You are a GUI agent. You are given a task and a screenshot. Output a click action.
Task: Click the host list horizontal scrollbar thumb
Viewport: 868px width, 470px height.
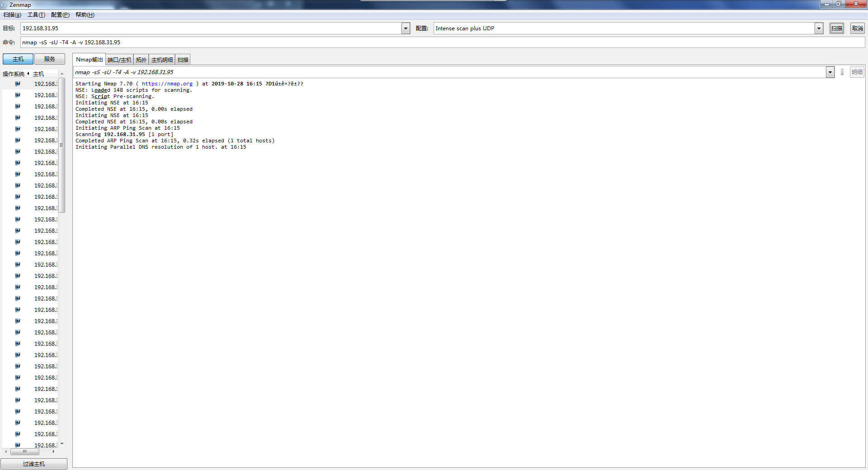pos(25,451)
